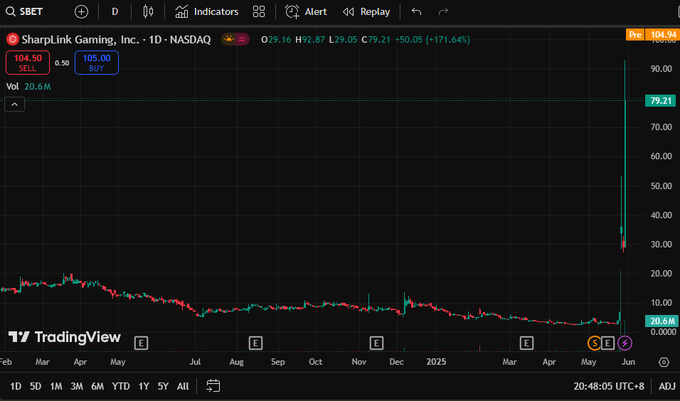
Task: Open the go-to-date calendar icon
Action: tap(213, 386)
